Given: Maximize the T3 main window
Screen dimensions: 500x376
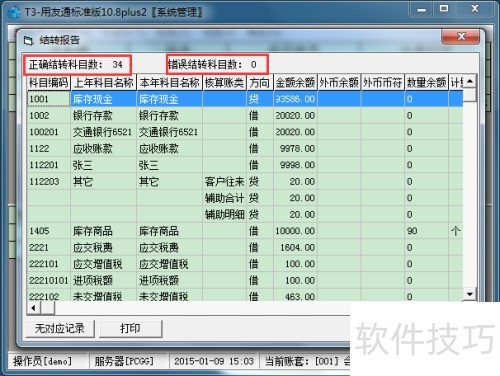Looking at the screenshot, I should click(444, 9).
